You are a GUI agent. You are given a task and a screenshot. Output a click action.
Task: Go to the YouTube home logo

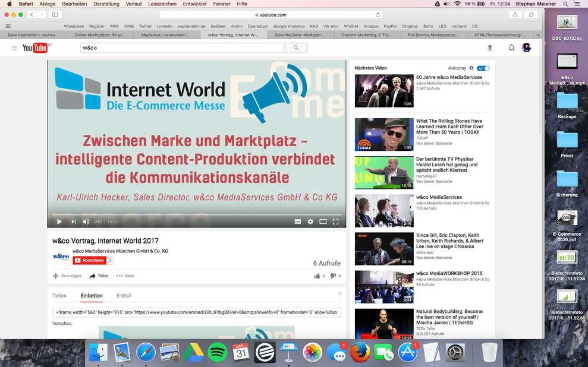pos(35,48)
